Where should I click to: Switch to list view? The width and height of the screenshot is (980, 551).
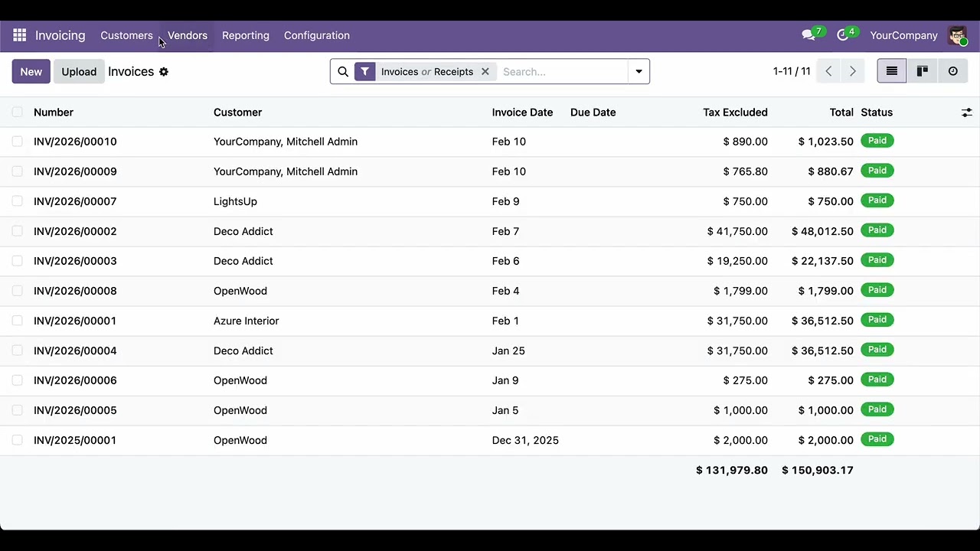(892, 71)
